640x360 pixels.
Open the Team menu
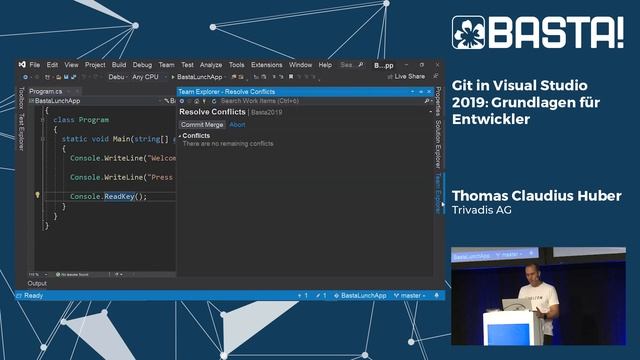coord(167,65)
